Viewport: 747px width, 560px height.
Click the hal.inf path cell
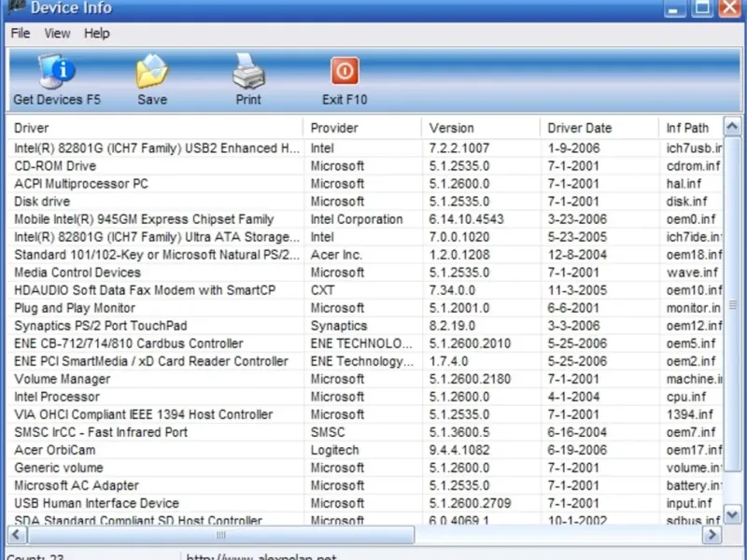pyautogui.click(x=684, y=183)
